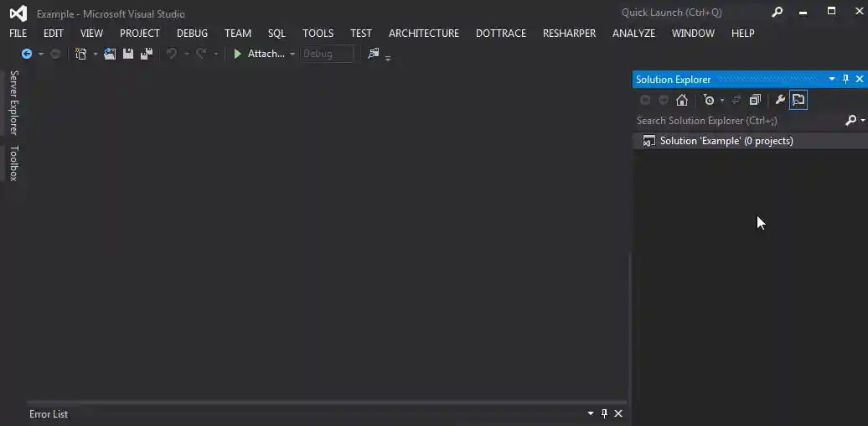Open the DOTTRACE menu
This screenshot has width=868, height=426.
[x=501, y=34]
